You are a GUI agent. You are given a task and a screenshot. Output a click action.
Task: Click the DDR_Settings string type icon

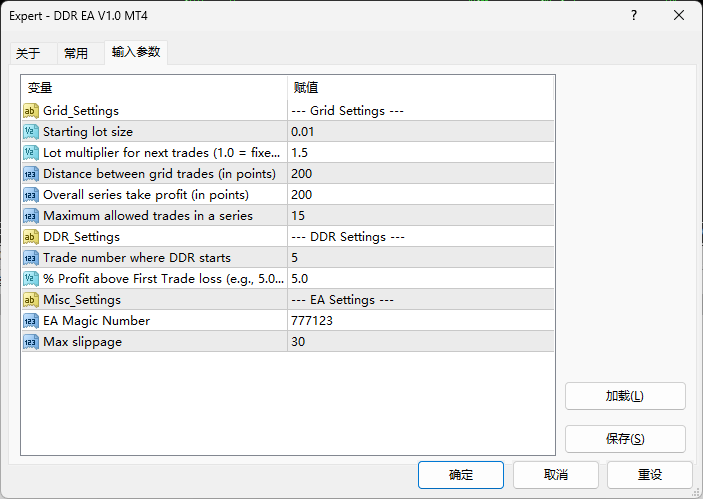tap(31, 237)
